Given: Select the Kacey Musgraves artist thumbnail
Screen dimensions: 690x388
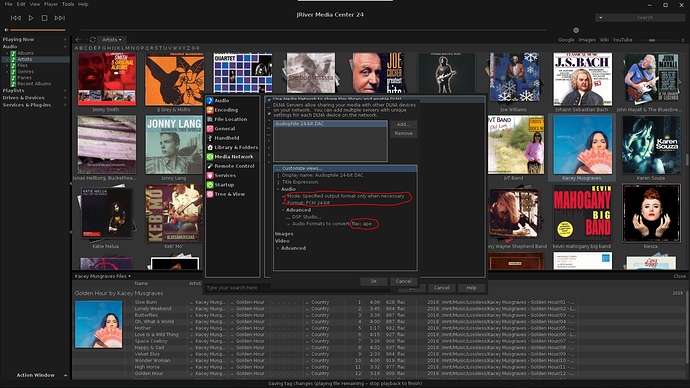Looking at the screenshot, I should click(582, 145).
